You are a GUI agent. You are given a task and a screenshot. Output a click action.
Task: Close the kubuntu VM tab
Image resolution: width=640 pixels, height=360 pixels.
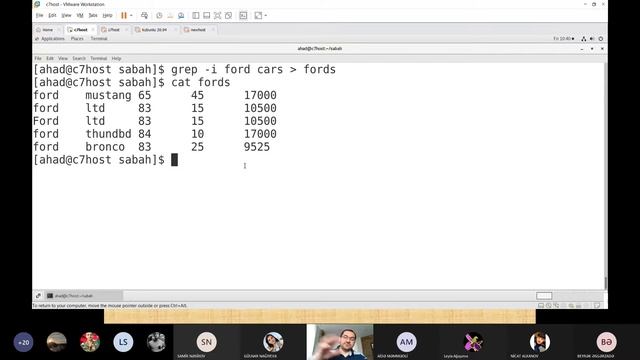(176, 30)
